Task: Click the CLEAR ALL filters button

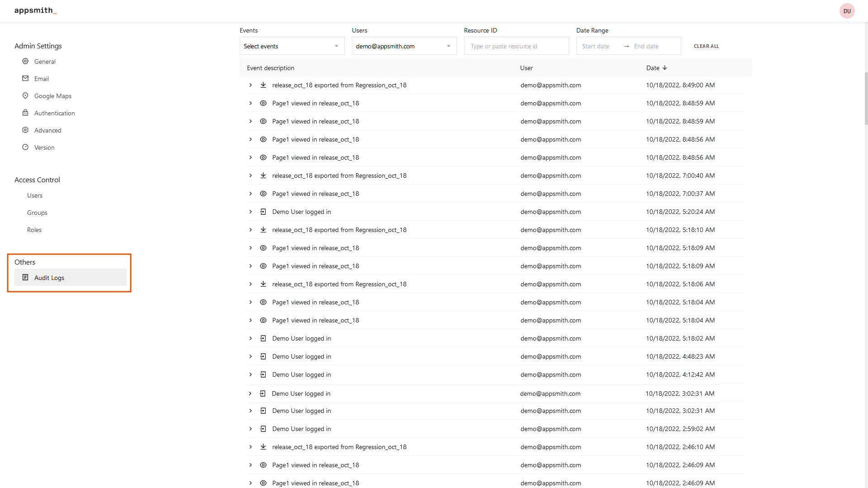Action: (x=706, y=46)
